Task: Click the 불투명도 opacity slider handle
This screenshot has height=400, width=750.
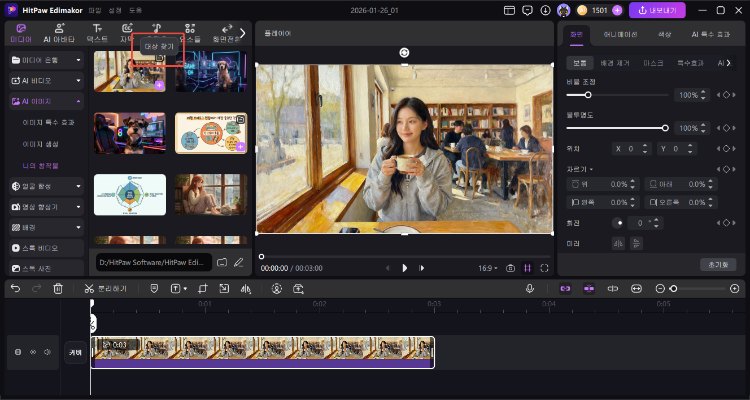Action: [x=665, y=128]
